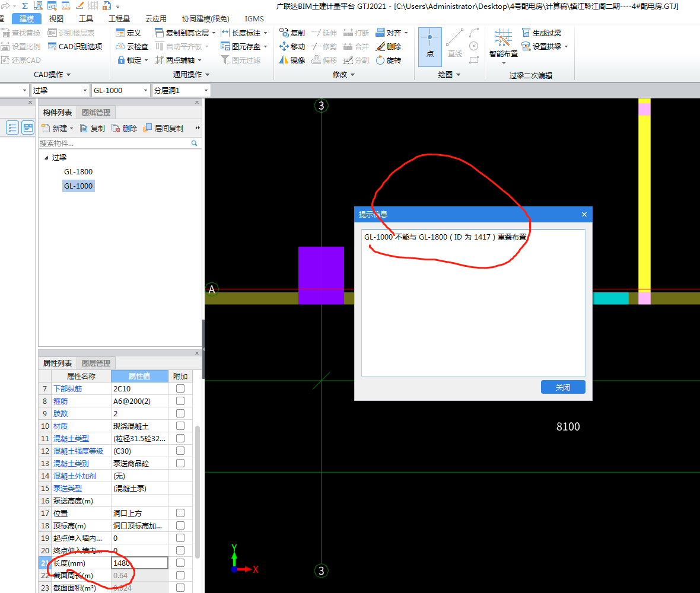Image resolution: width=700 pixels, height=593 pixels.
Task: Click the search magnifier in 搜索构件
Action: [x=194, y=144]
